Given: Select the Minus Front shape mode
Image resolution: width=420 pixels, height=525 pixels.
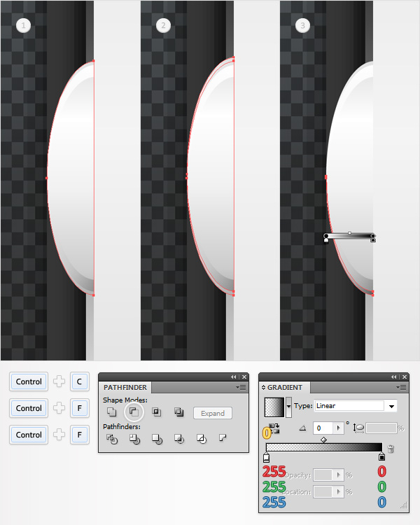Looking at the screenshot, I should [x=134, y=412].
